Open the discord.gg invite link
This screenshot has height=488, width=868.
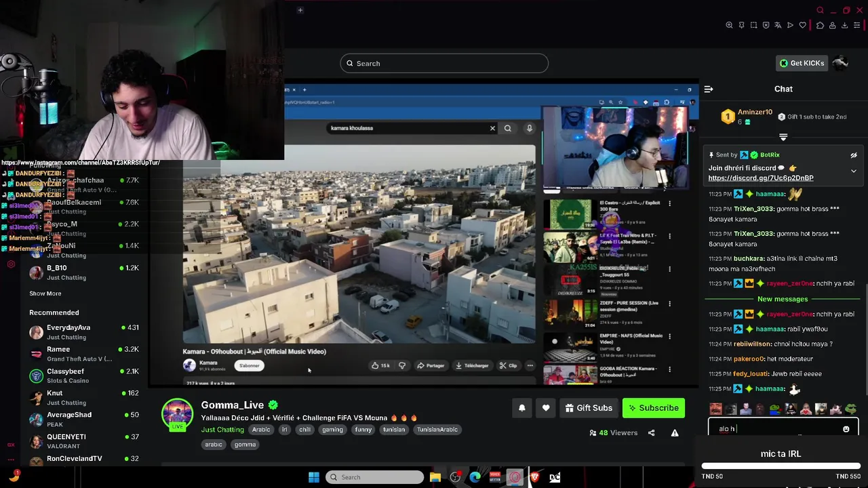761,178
